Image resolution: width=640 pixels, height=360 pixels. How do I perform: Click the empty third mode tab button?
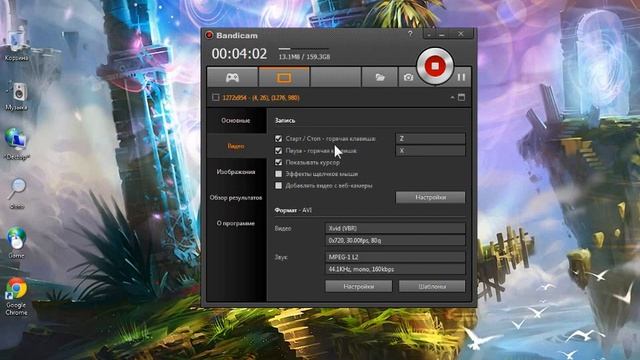tap(336, 77)
